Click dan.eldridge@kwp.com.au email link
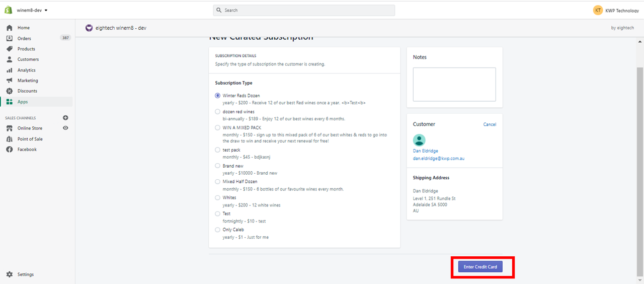 (x=439, y=159)
